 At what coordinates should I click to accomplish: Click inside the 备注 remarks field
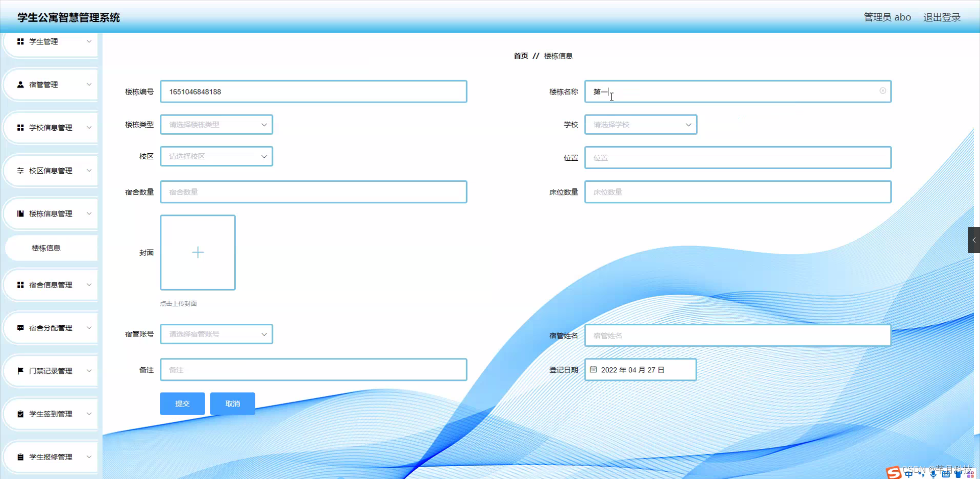(x=313, y=369)
